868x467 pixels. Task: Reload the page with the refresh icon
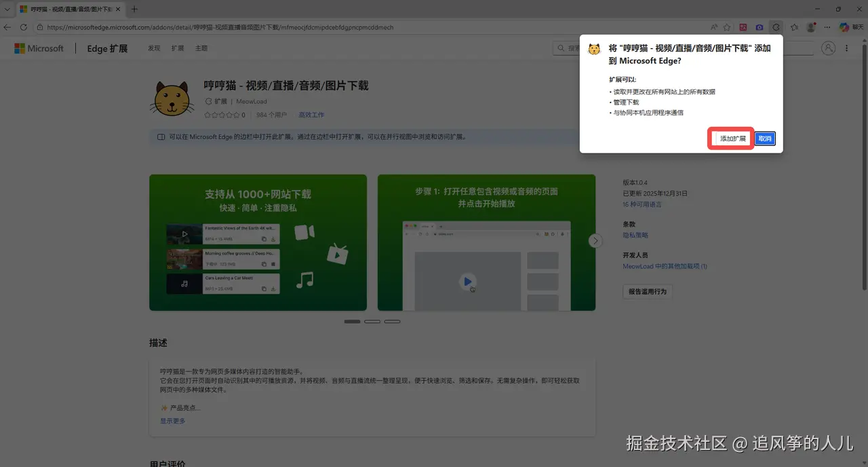pyautogui.click(x=23, y=27)
